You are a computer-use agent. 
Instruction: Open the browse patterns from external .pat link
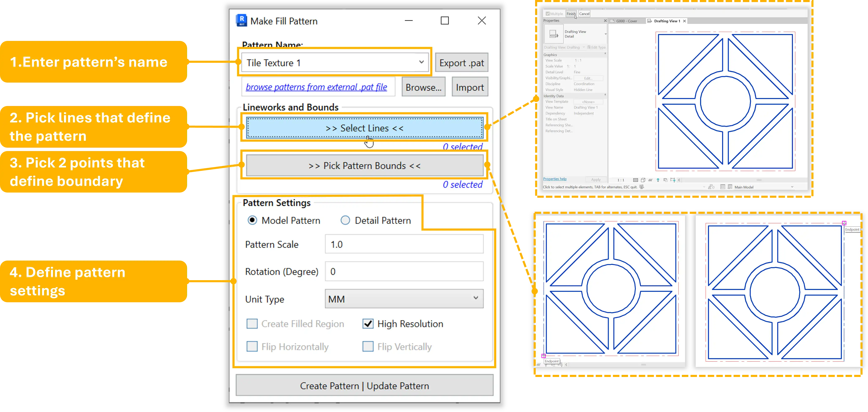coord(316,87)
